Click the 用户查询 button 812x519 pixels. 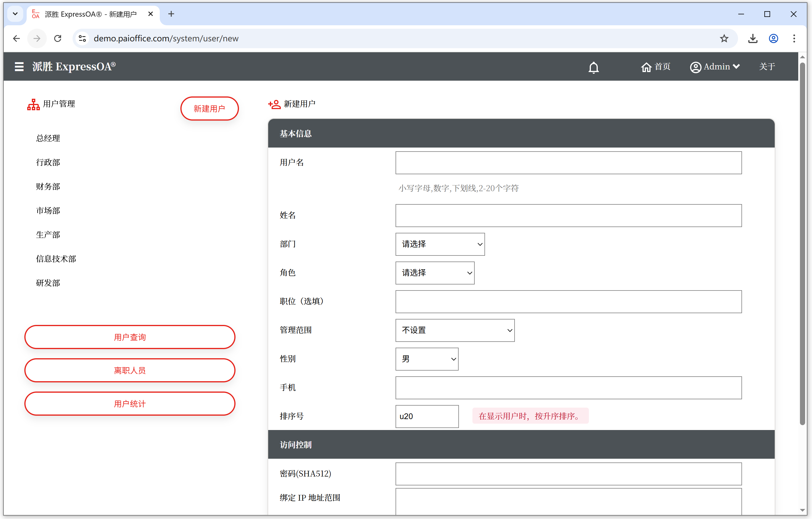(129, 337)
